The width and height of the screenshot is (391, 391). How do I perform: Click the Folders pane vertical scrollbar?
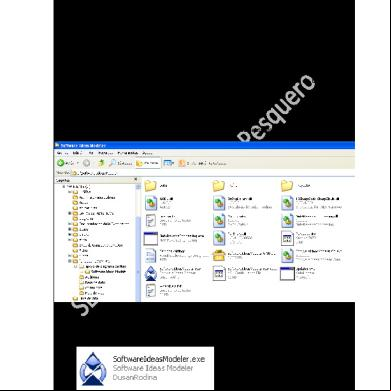138,242
